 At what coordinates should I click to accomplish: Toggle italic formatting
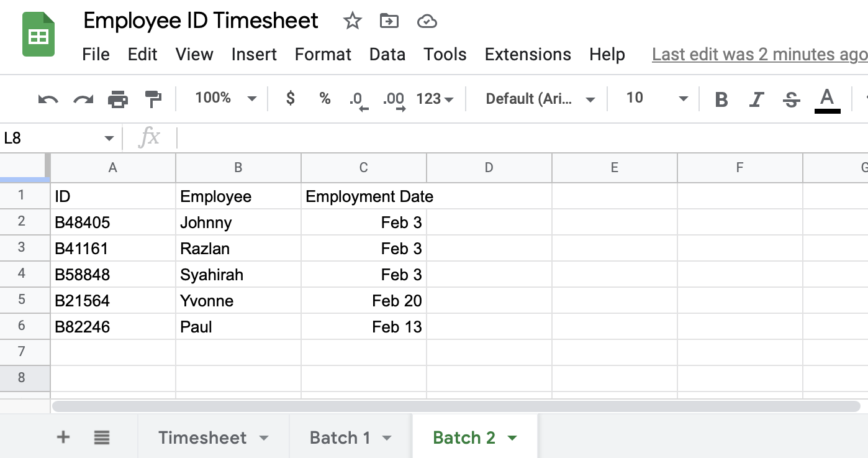756,99
